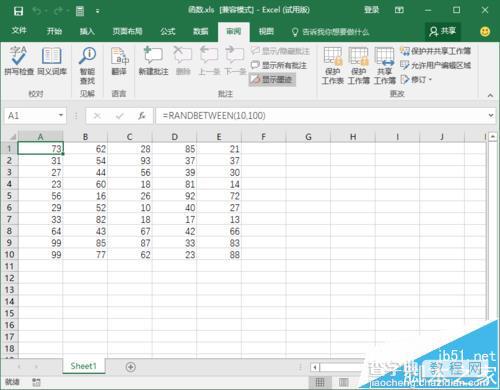Viewport: 500px width, 390px height.
Task: Click the cancel X in formula bar
Action: coord(97,116)
